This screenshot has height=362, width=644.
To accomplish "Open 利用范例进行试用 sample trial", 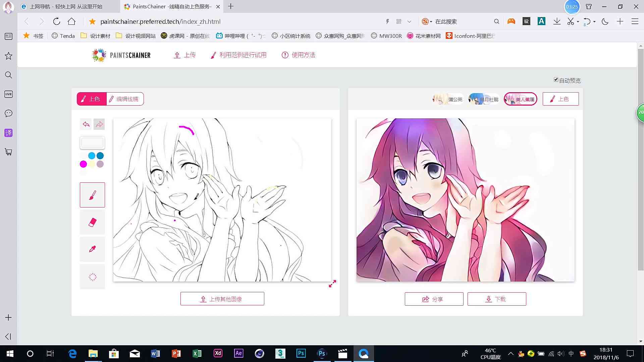I will point(238,55).
